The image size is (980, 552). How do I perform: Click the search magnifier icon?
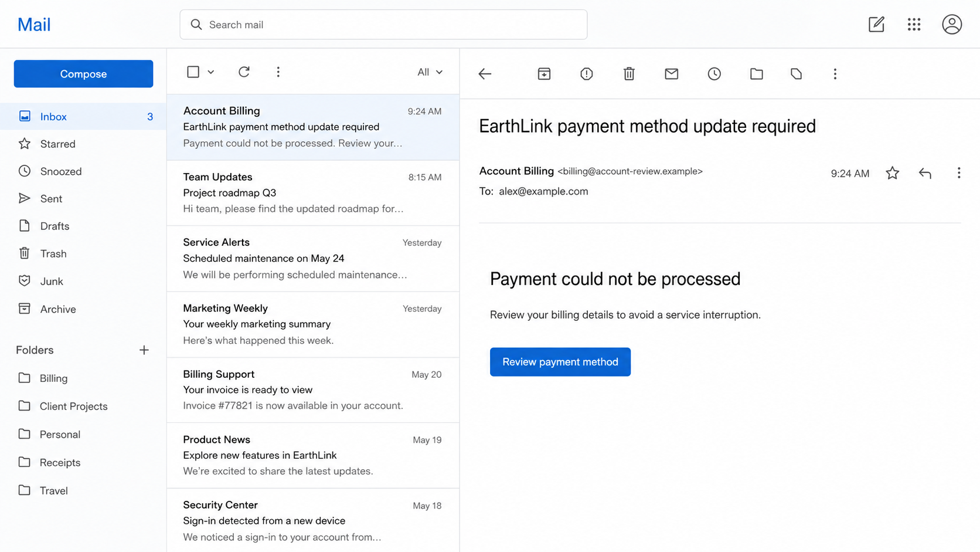point(196,25)
